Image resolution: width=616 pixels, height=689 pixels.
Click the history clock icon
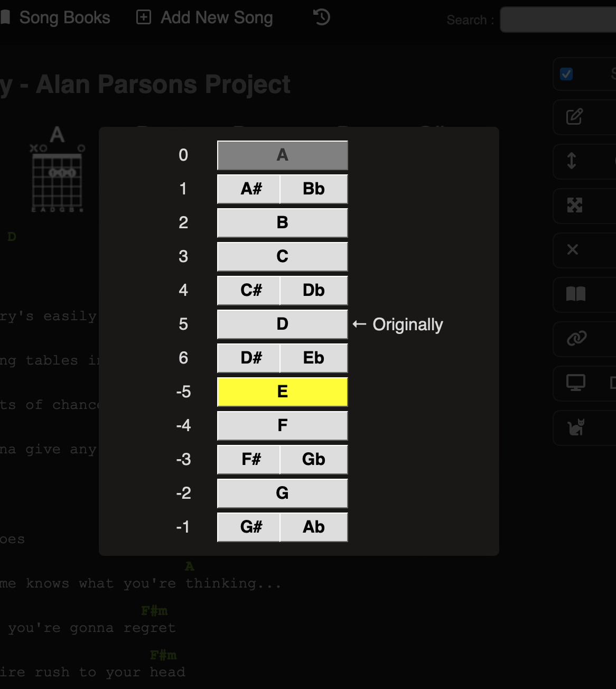321,17
